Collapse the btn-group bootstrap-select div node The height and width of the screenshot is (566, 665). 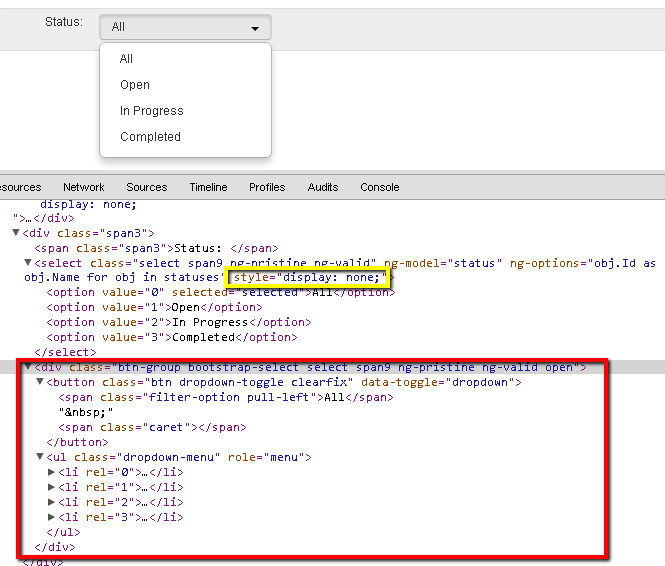tap(28, 366)
